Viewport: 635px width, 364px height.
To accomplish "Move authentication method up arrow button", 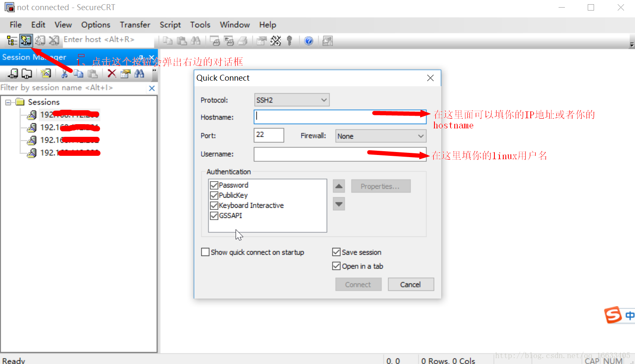I will pos(339,186).
